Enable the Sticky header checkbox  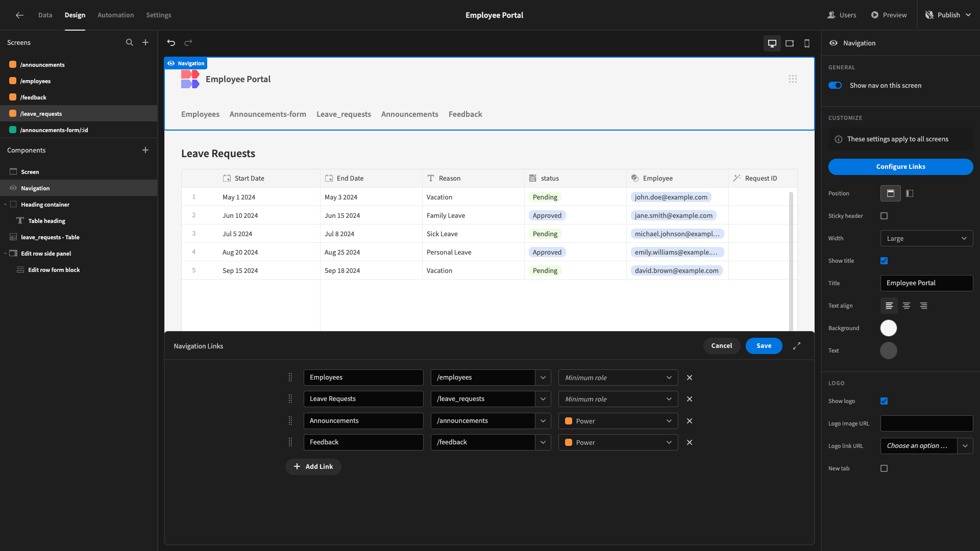[x=884, y=216]
